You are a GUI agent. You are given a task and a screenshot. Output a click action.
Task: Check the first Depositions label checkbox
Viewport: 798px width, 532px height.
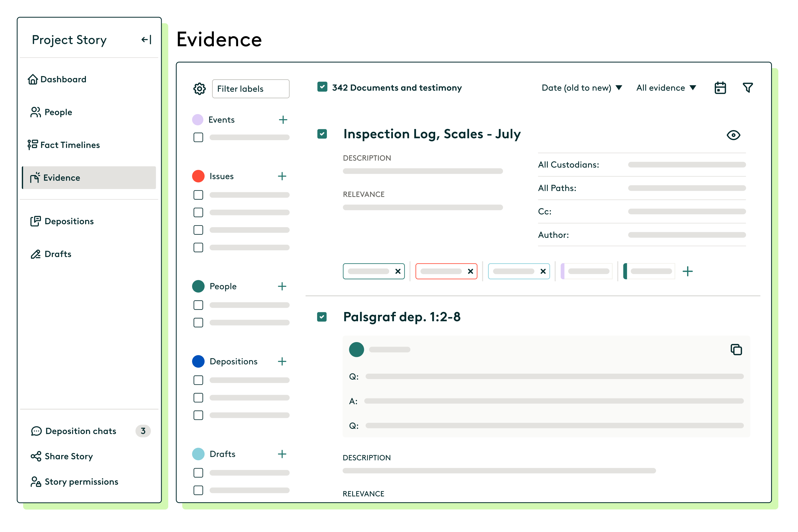198,380
